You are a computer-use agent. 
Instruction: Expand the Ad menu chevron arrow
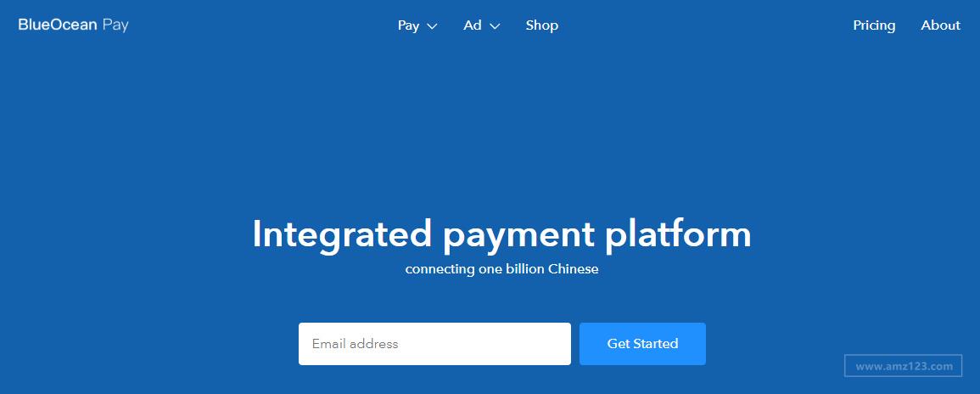point(495,26)
